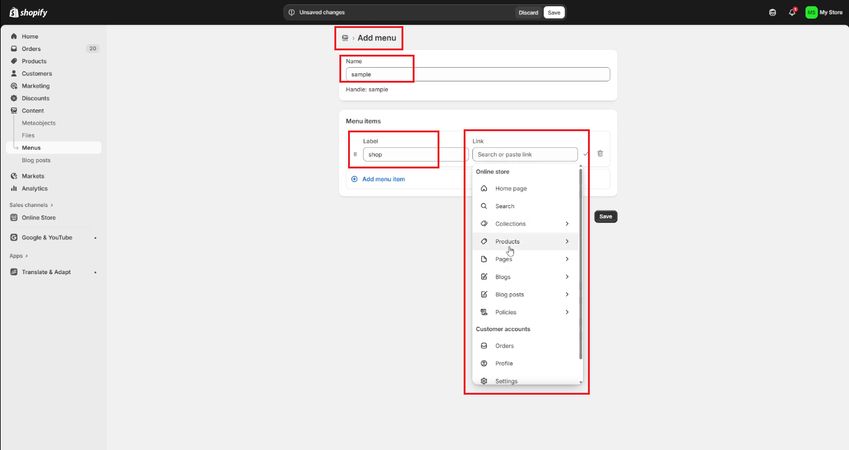Image resolution: width=849 pixels, height=450 pixels.
Task: Click the dark Save button below card
Action: 605,217
